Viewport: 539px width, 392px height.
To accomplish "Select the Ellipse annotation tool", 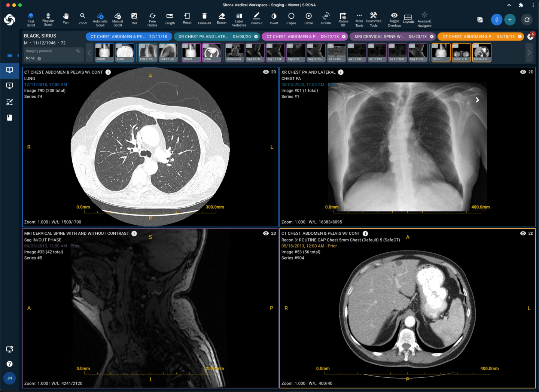I will coord(291,19).
